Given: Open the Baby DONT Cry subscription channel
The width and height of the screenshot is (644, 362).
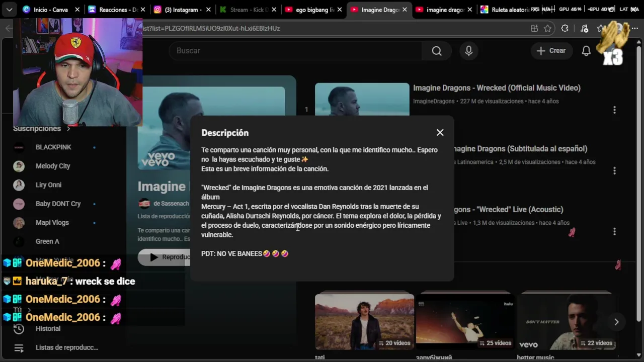Looking at the screenshot, I should (x=58, y=204).
